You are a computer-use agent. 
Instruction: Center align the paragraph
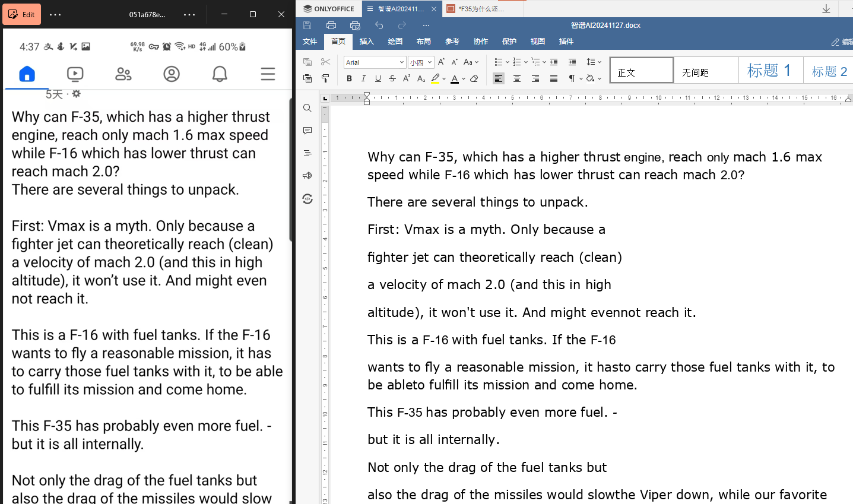(517, 78)
